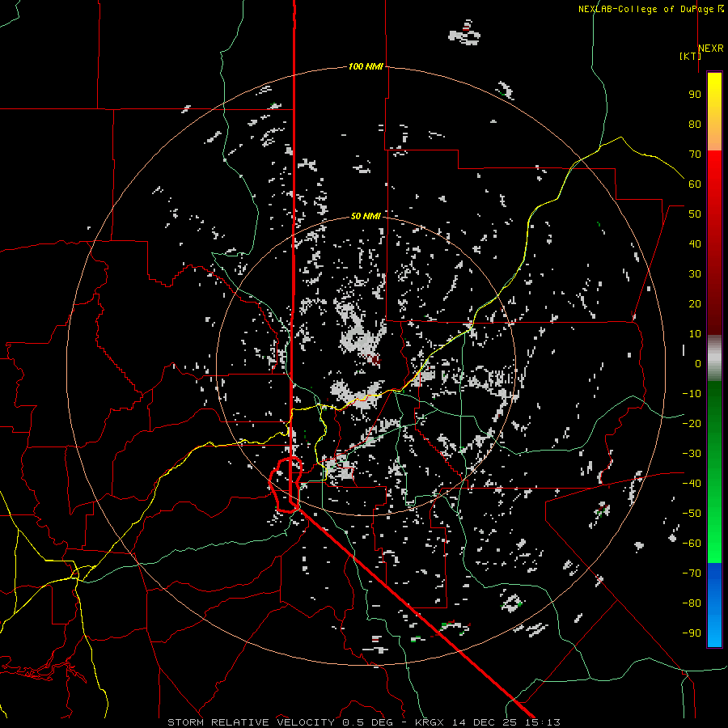Screen dimensions: 728x728
Task: Click the 30 value on the velocity scale
Action: point(695,274)
